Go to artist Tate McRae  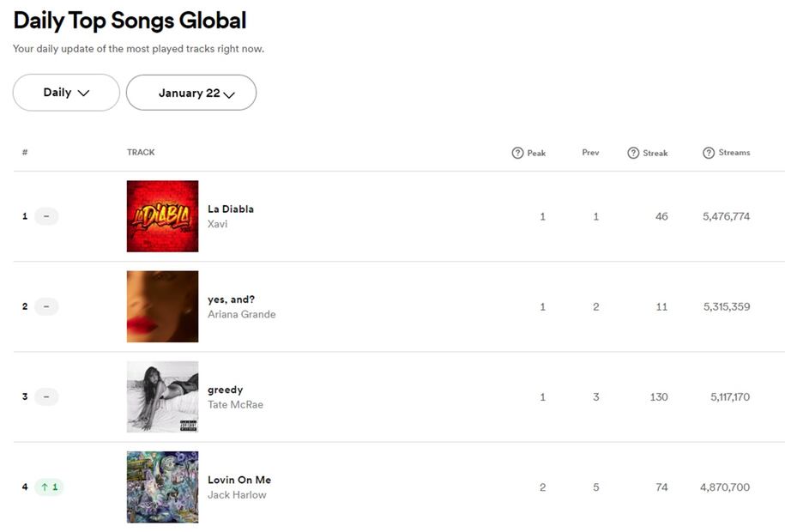click(x=235, y=404)
